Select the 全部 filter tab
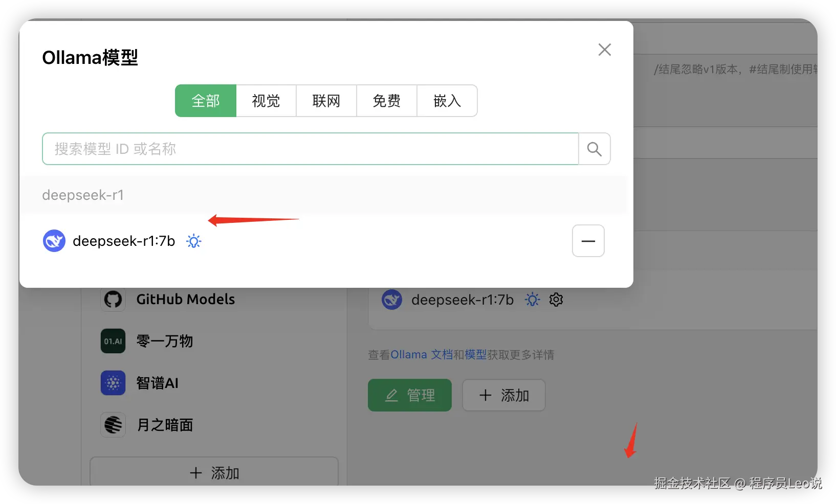 click(206, 101)
